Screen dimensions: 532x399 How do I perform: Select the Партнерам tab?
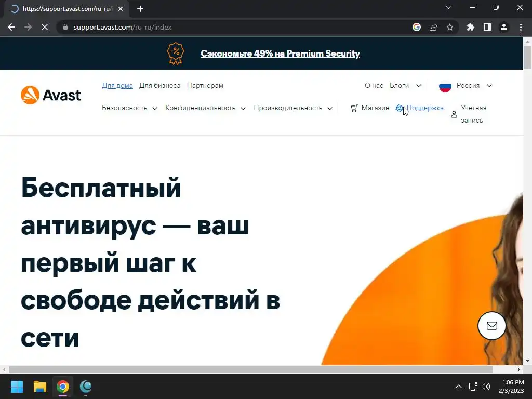205,86
